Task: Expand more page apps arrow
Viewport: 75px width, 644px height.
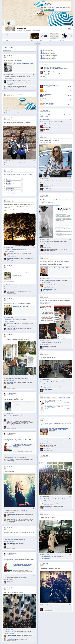Action: pyautogui.click(x=71, y=36)
